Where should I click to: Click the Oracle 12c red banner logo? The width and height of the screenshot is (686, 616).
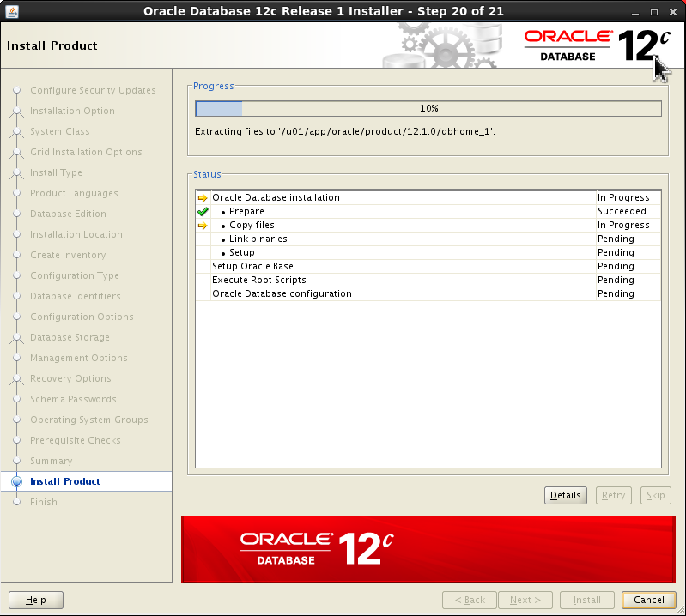(x=317, y=549)
